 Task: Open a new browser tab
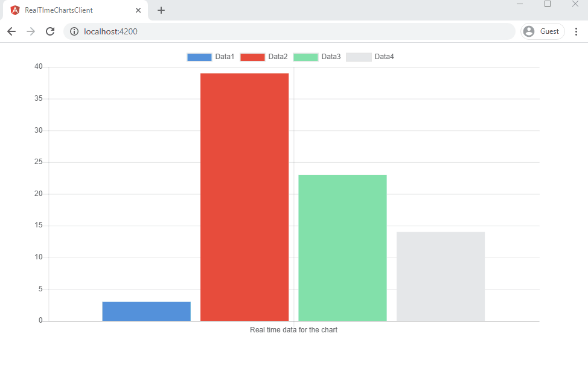click(x=161, y=10)
